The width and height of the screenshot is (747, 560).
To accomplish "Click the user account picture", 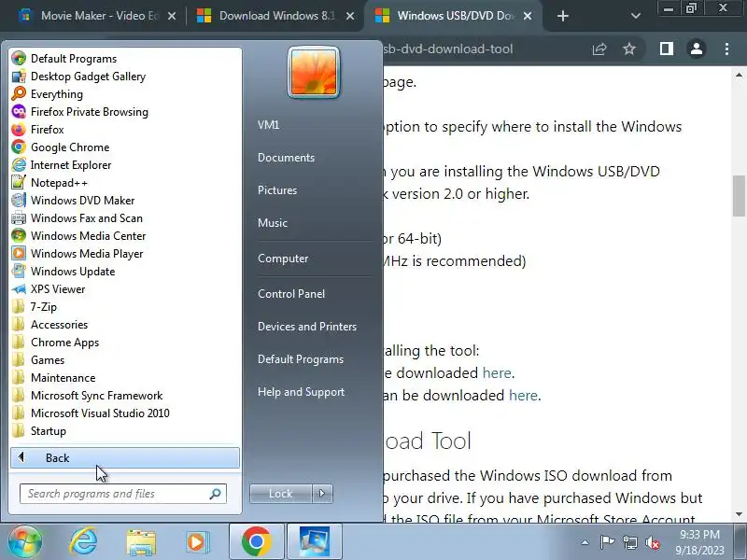I will point(314,73).
